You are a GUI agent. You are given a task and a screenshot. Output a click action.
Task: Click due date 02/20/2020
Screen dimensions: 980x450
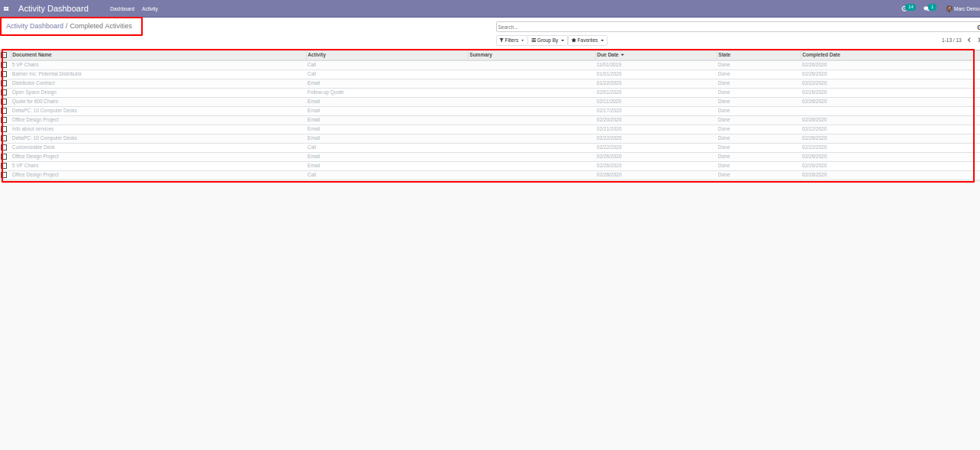click(609, 120)
